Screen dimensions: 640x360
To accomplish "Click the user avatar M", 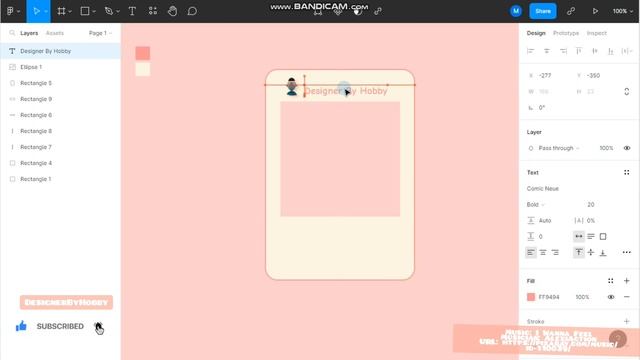I will click(516, 11).
